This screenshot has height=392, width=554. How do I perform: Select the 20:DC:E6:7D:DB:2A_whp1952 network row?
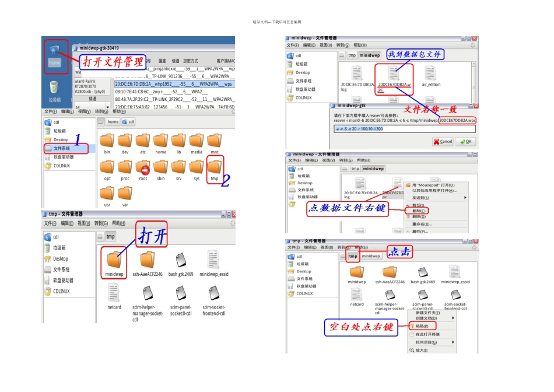click(174, 84)
